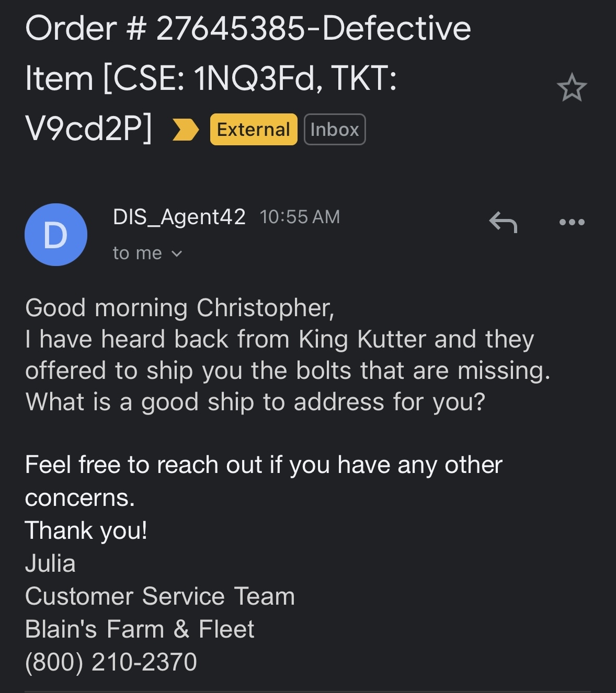This screenshot has height=693, width=616.
Task: Star this email conversation
Action: 572,87
